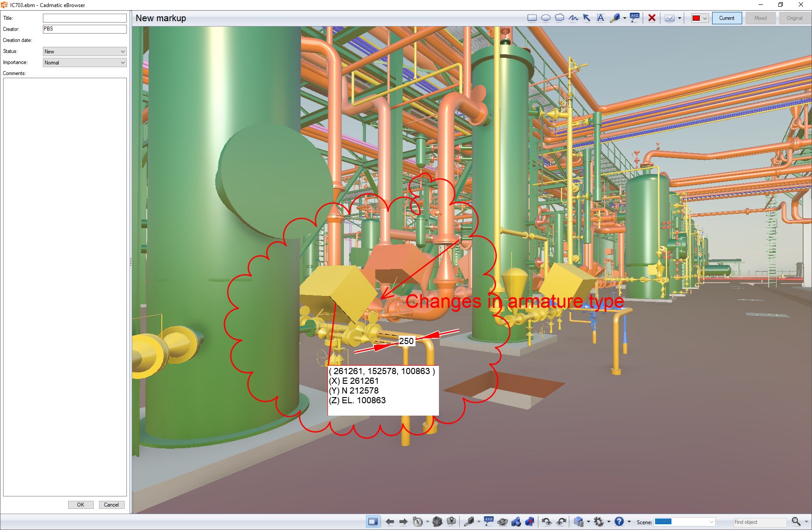Open settings with the gear icon
The width and height of the screenshot is (812, 530).
(x=599, y=522)
